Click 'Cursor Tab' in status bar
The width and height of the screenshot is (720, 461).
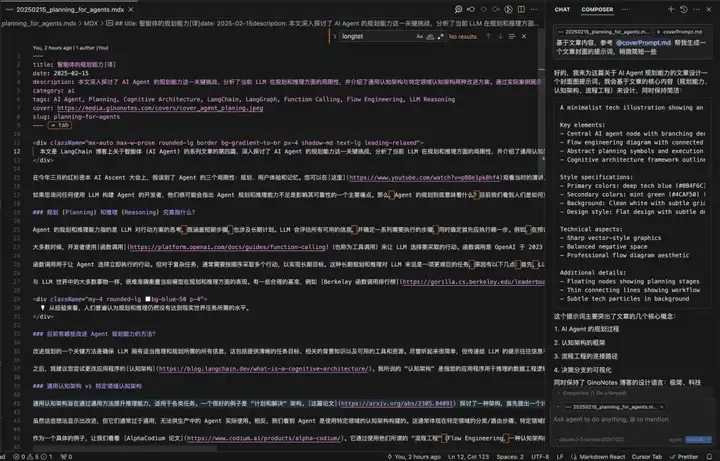coord(647,457)
